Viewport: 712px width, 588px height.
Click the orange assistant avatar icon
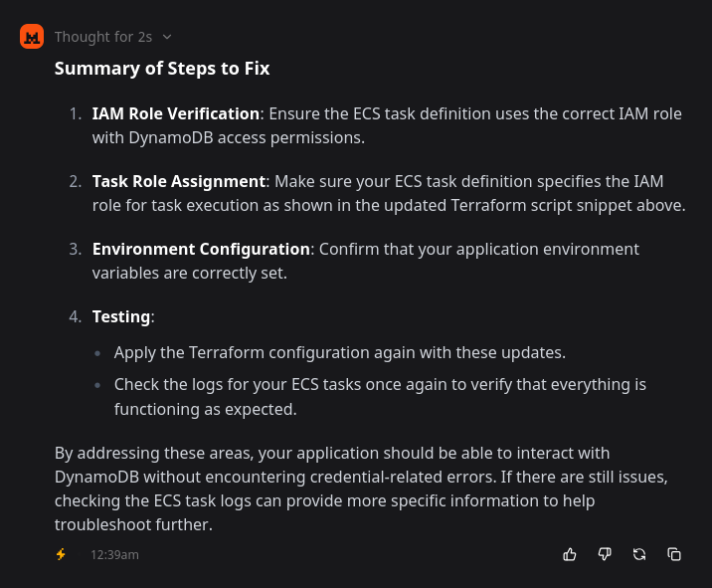[32, 37]
